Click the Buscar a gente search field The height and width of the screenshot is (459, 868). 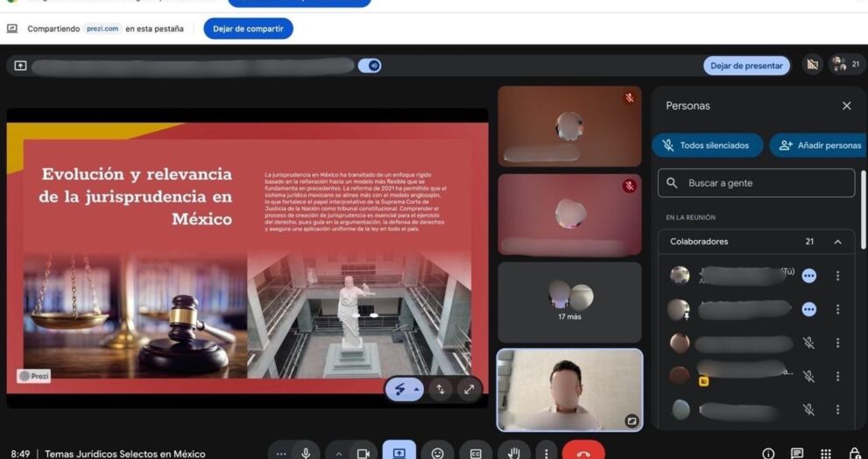tap(756, 183)
